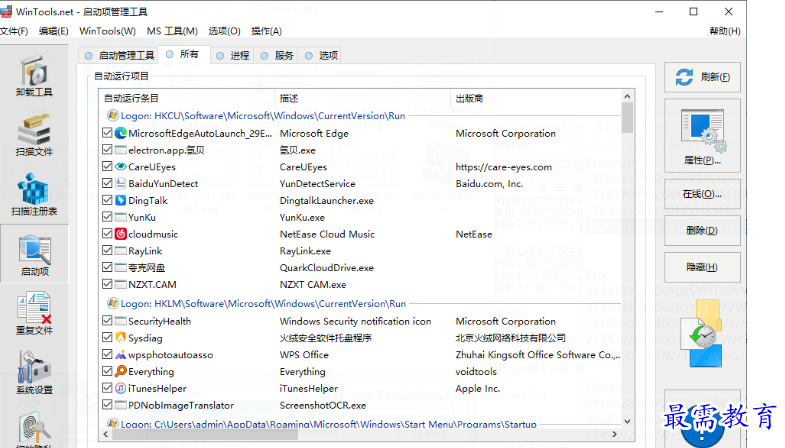This screenshot has width=785, height=448.
Task: Disable the CareUEyes startup checkbox
Action: pyautogui.click(x=107, y=166)
